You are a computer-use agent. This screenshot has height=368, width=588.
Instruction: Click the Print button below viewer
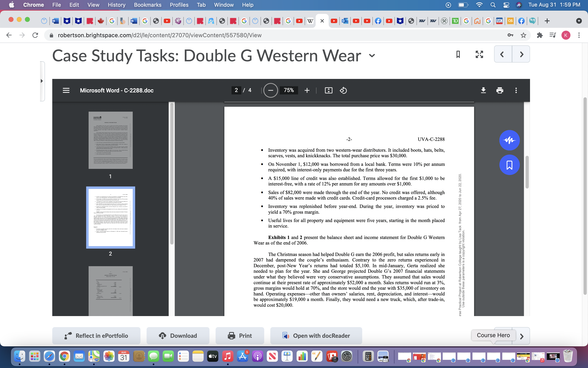240,336
